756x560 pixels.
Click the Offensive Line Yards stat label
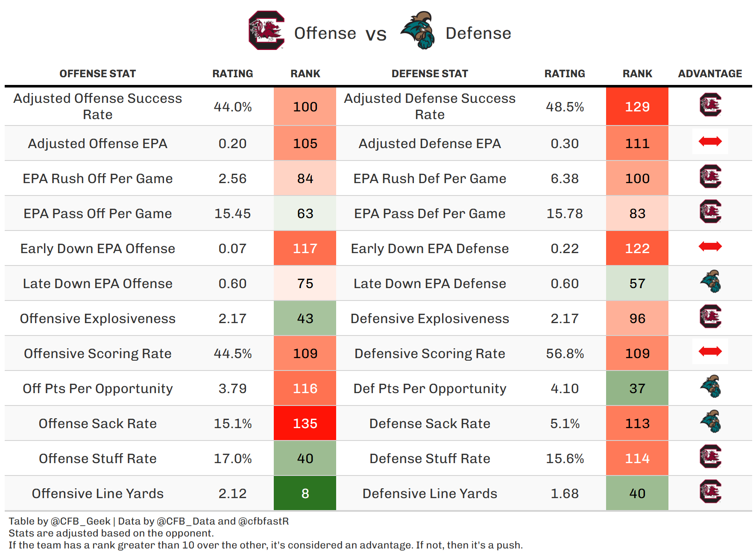97,493
